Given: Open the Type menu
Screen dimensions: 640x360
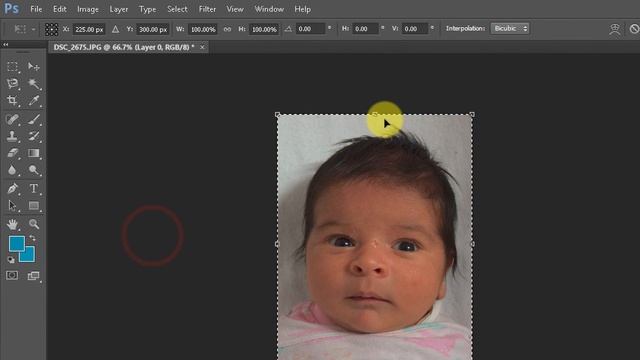Looking at the screenshot, I should pyautogui.click(x=147, y=9).
